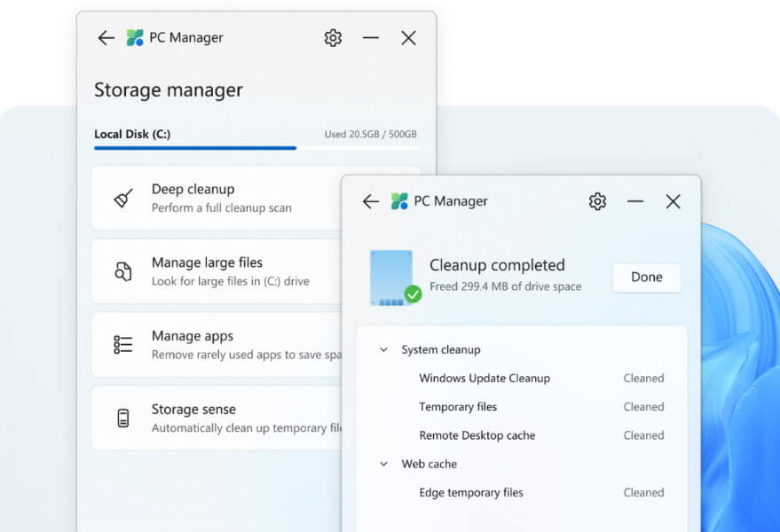Select Windows Update Cleanup row
Screen dimensions: 780x532
[541, 379]
